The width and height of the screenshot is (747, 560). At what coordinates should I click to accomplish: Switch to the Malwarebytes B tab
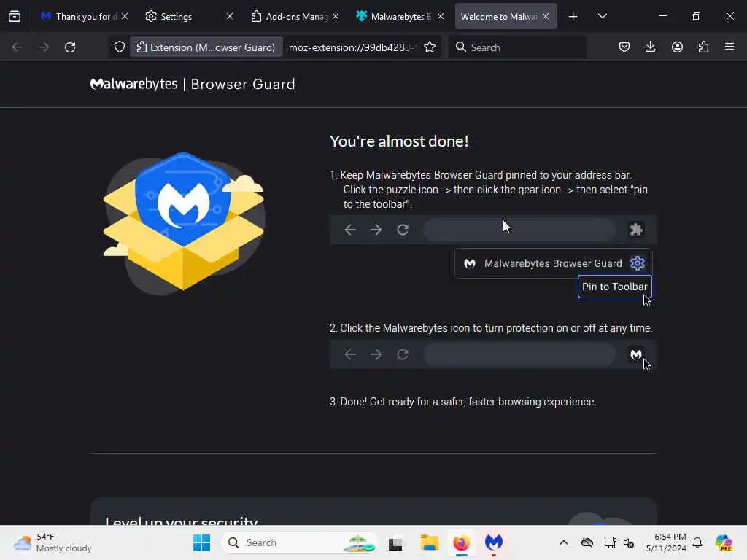pos(401,16)
